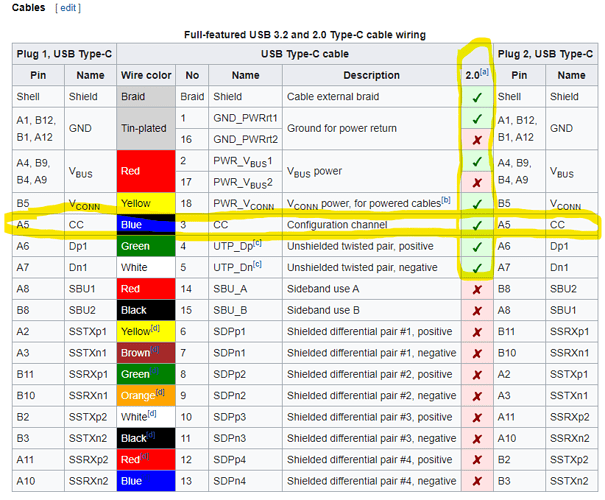Select the 'Configuration channel' cell
This screenshot has width=605, height=500.
point(372,225)
